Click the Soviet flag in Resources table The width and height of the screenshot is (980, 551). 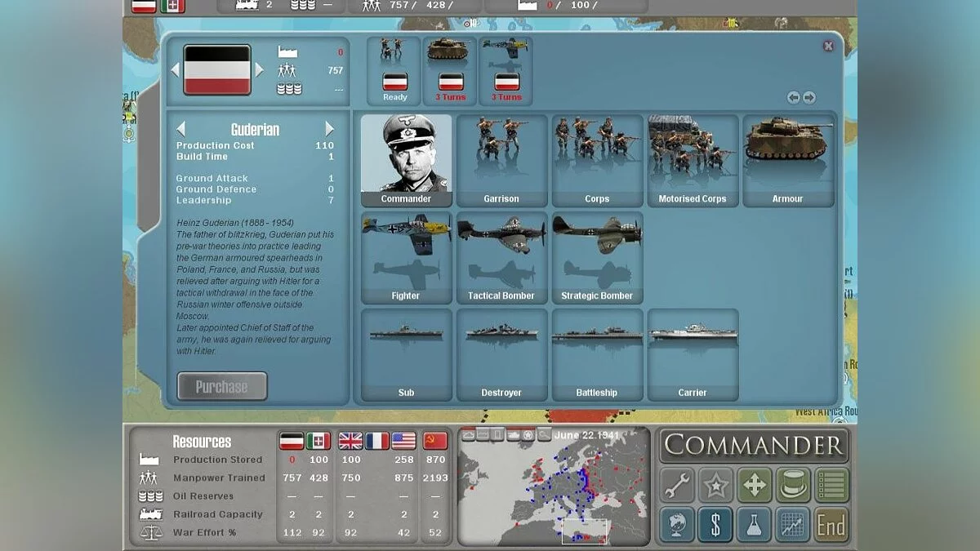coord(435,442)
